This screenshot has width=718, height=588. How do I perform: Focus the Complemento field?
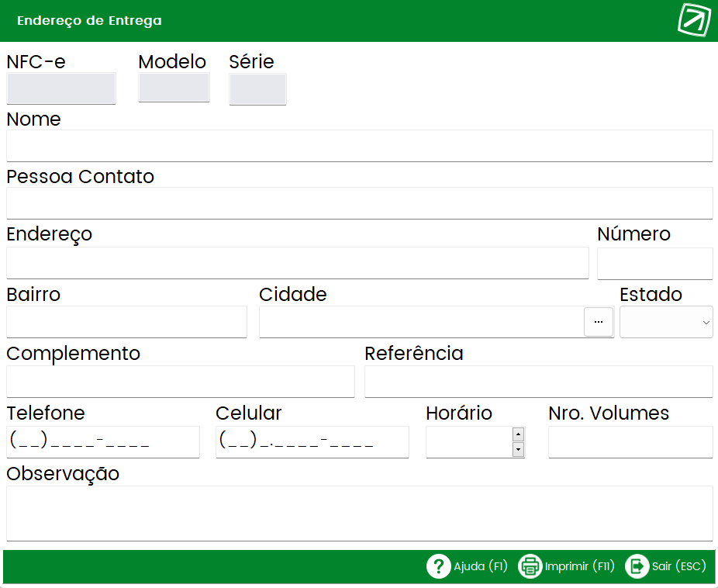tap(181, 382)
